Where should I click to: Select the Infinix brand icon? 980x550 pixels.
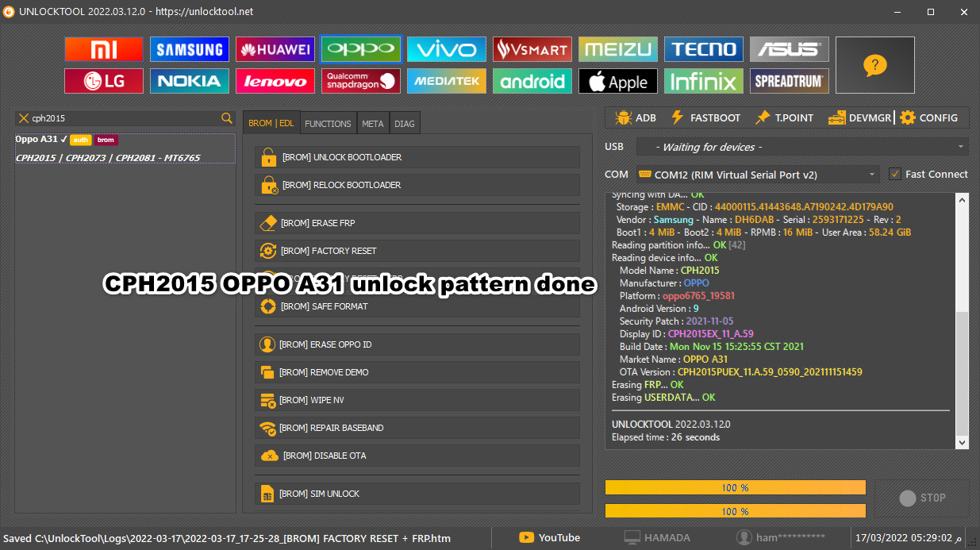tap(704, 81)
